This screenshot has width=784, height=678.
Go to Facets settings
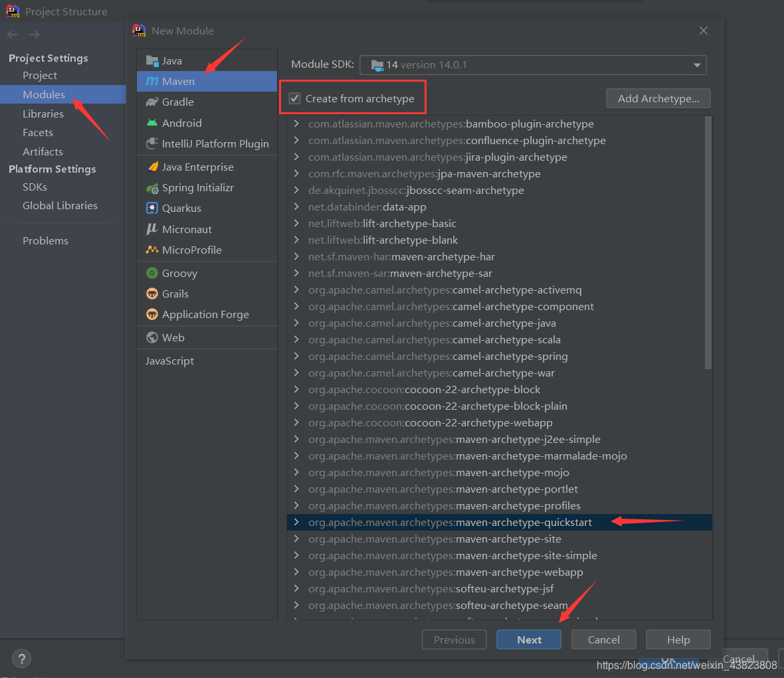(38, 132)
